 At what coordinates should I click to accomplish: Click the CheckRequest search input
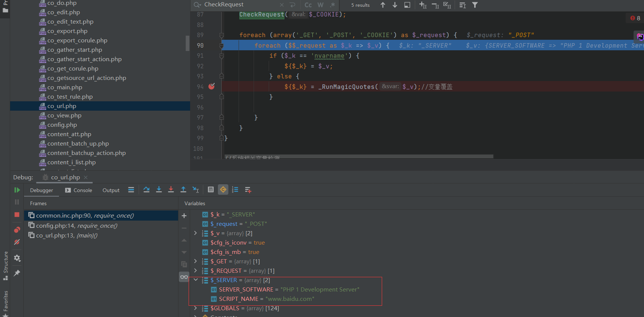coord(240,5)
